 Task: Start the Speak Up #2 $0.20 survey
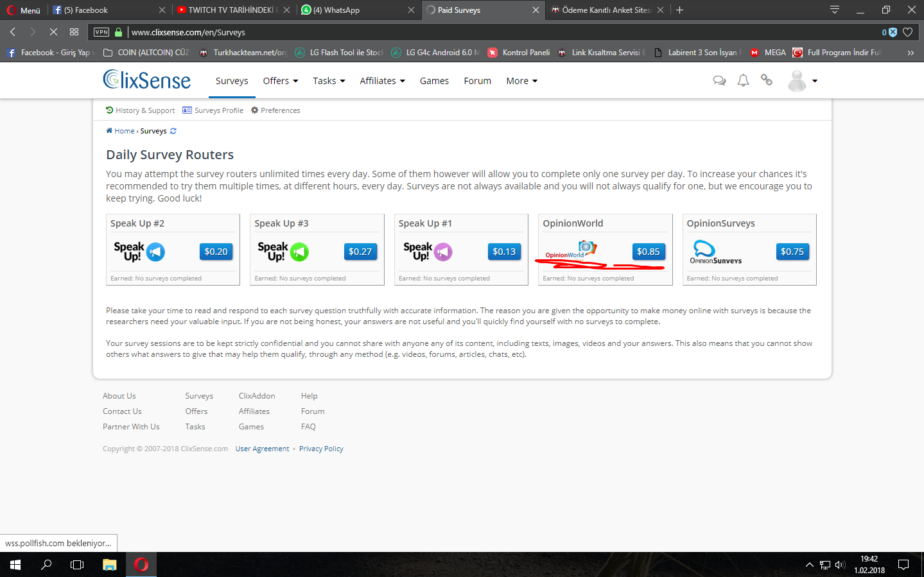(216, 252)
